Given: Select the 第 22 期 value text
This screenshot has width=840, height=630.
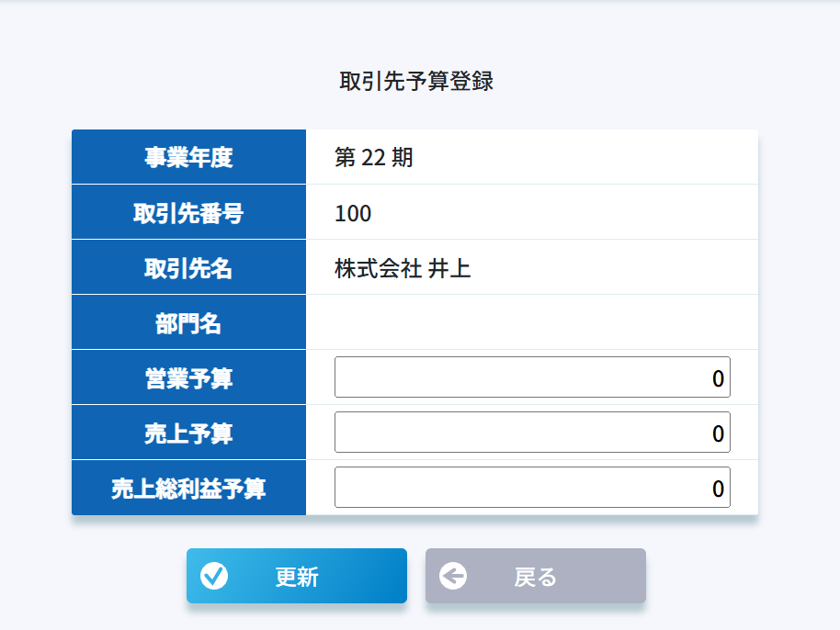Looking at the screenshot, I should tap(374, 157).
